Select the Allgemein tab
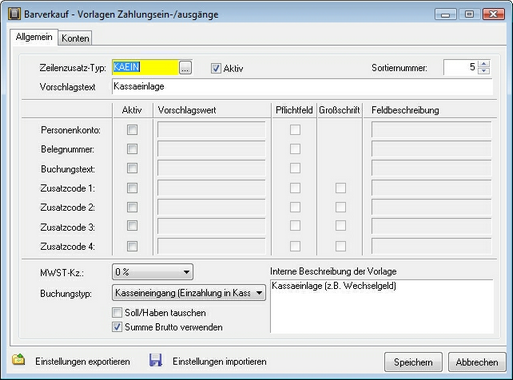The width and height of the screenshot is (513, 380). [34, 37]
